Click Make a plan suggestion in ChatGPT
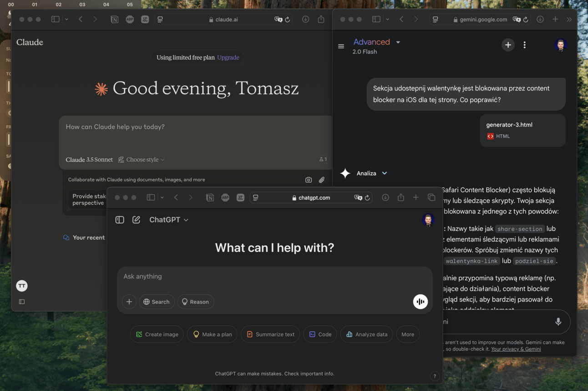Screen dimensions: 588x391 [x=213, y=334]
